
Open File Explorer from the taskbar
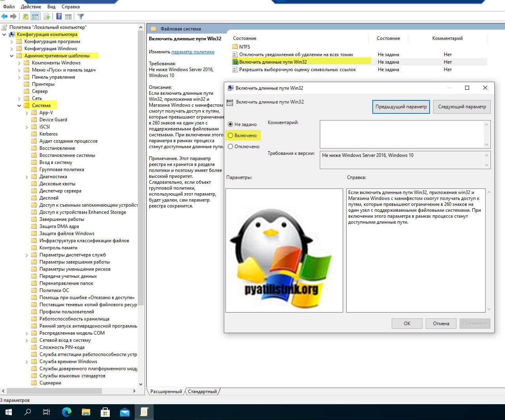coord(86,412)
